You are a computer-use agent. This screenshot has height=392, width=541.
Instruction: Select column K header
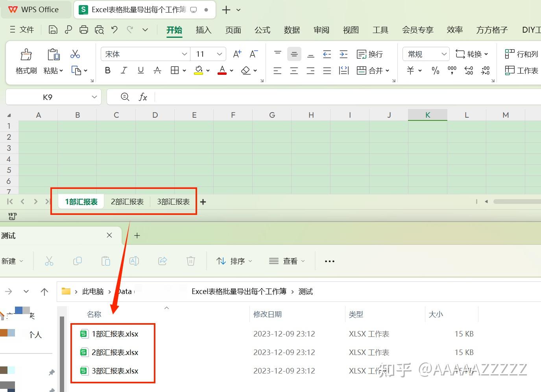tap(428, 115)
